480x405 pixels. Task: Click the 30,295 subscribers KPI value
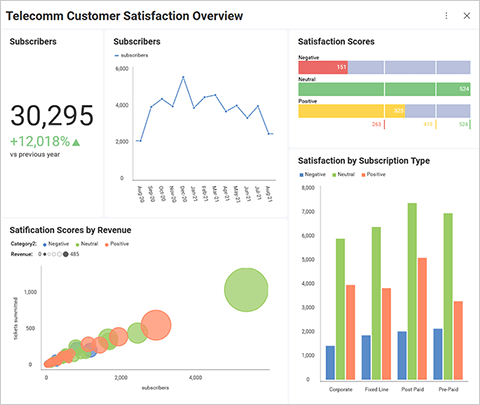point(52,116)
